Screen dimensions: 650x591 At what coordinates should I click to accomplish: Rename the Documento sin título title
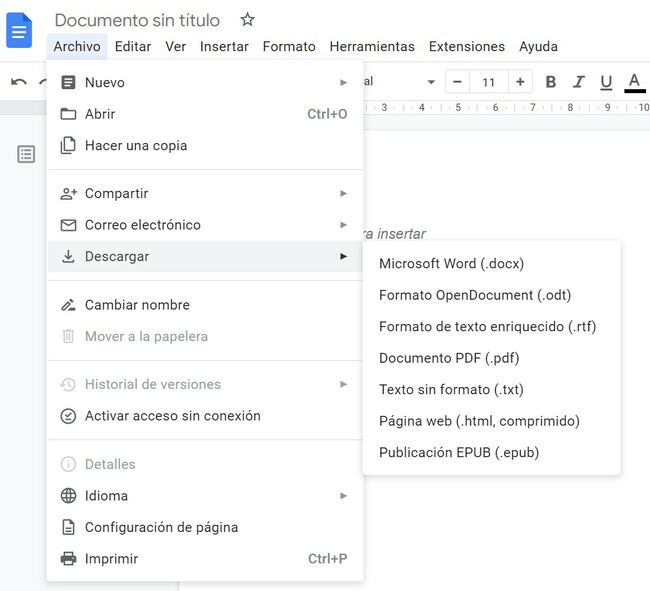click(137, 20)
